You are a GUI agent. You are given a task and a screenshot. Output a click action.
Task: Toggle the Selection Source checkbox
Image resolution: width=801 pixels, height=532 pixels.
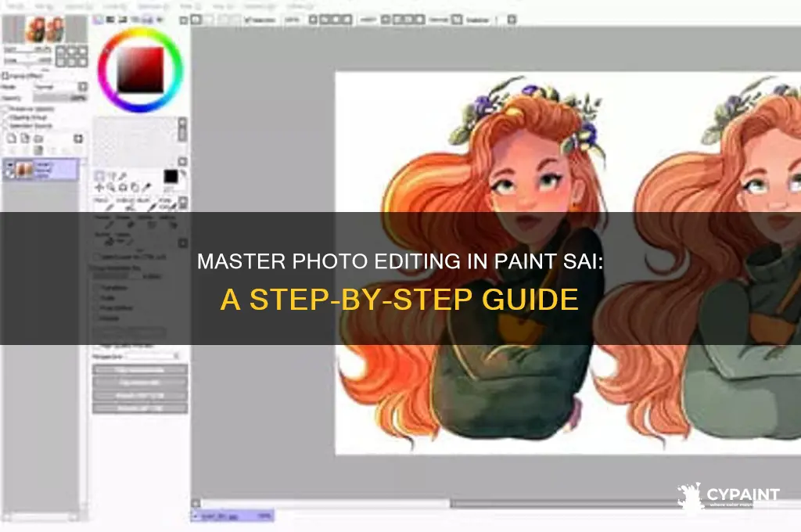pyautogui.click(x=5, y=126)
